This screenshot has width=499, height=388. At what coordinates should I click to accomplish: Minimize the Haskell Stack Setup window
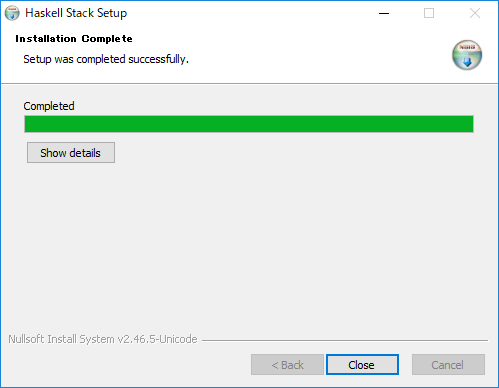coord(384,13)
